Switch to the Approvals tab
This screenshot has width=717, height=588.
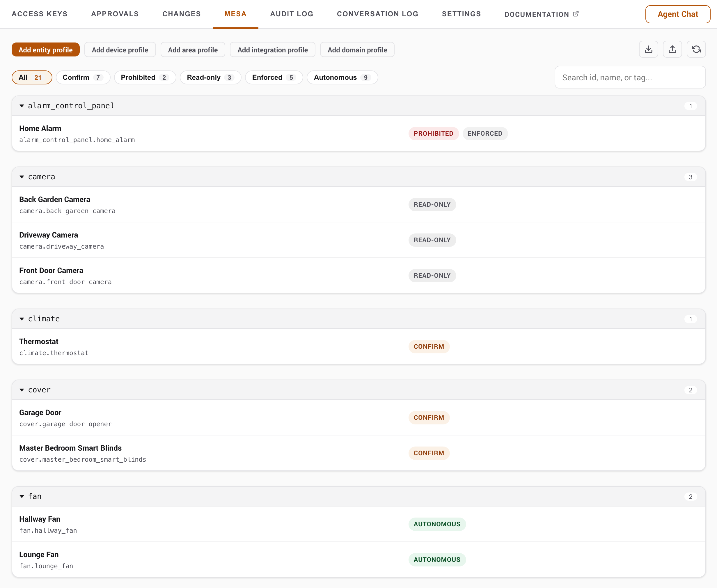(x=115, y=14)
